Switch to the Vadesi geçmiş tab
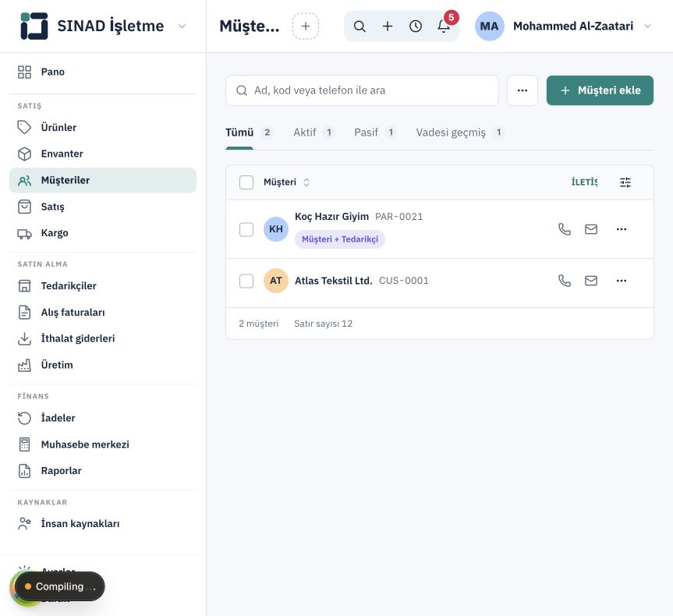The height and width of the screenshot is (616, 673). click(460, 133)
